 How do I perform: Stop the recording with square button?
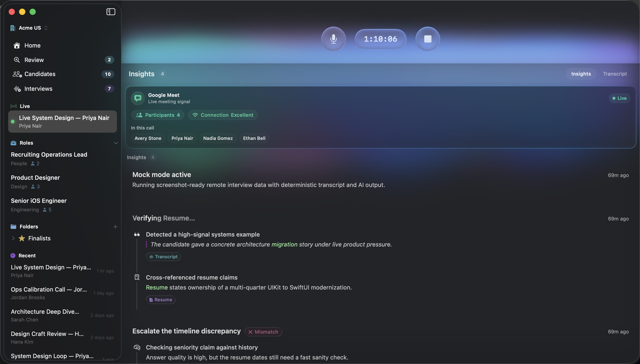[427, 39]
